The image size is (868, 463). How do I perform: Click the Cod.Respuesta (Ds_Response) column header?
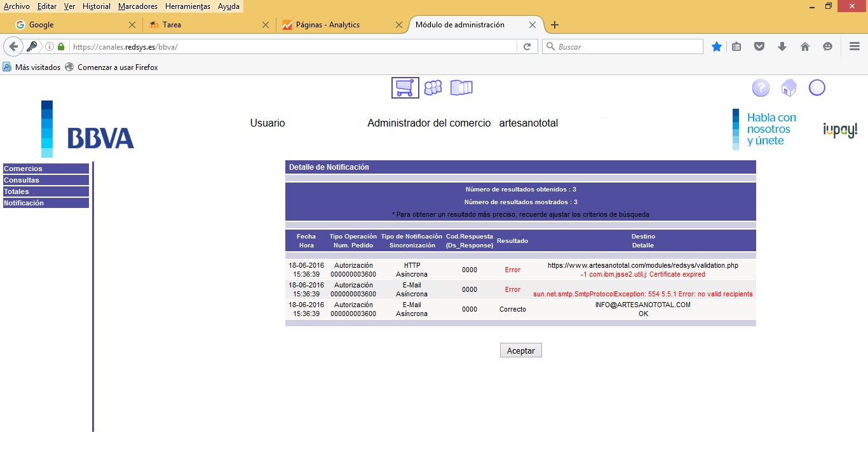(x=470, y=240)
